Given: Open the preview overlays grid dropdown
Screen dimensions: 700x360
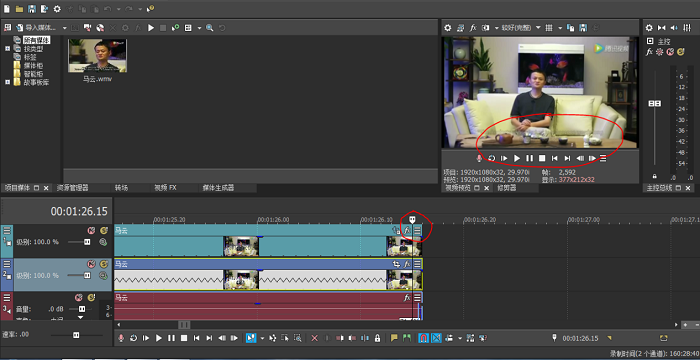Looking at the screenshot, I should 560,28.
